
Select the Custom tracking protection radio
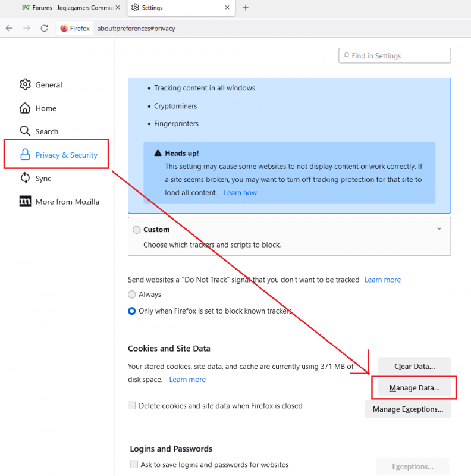tap(137, 230)
